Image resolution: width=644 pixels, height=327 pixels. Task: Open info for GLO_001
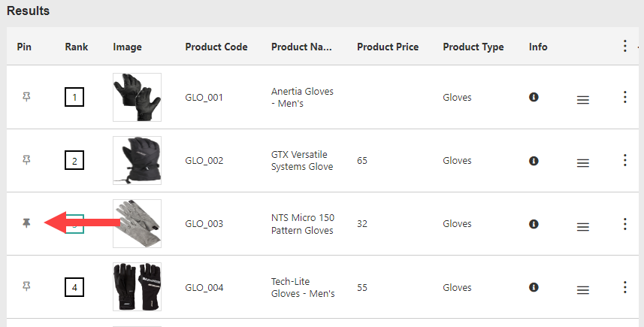click(x=534, y=97)
